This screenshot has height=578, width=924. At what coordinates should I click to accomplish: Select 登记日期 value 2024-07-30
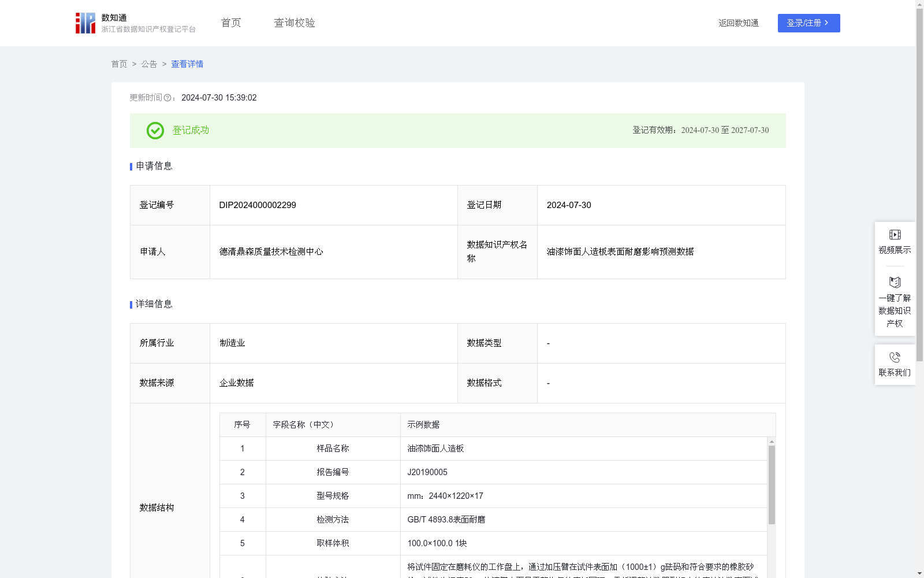pyautogui.click(x=569, y=205)
